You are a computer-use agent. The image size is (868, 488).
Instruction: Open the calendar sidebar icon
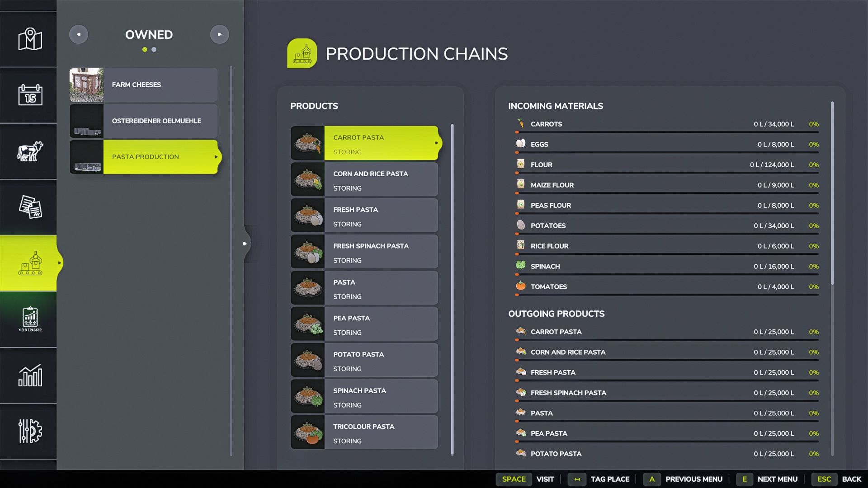click(x=30, y=95)
